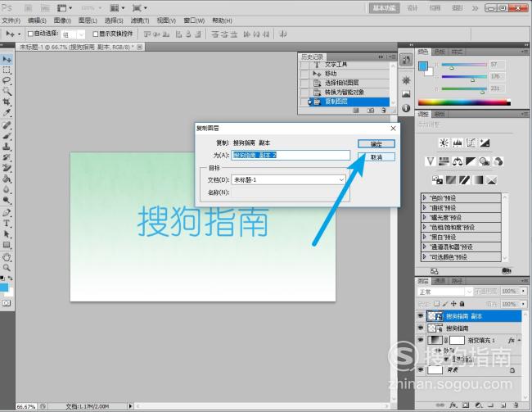
Task: Open the 滤镜(T) menu
Action: [x=140, y=20]
